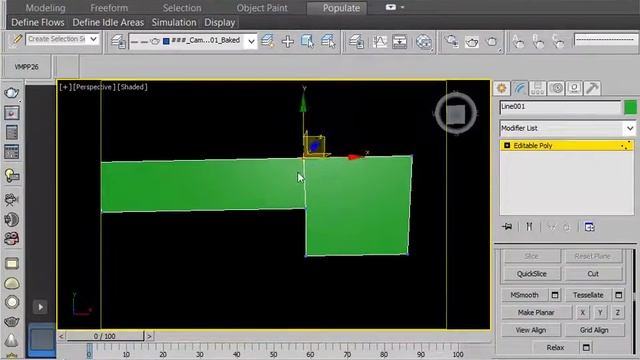Open the Define Flows panel
Image resolution: width=640 pixels, height=360 pixels.
(38, 22)
